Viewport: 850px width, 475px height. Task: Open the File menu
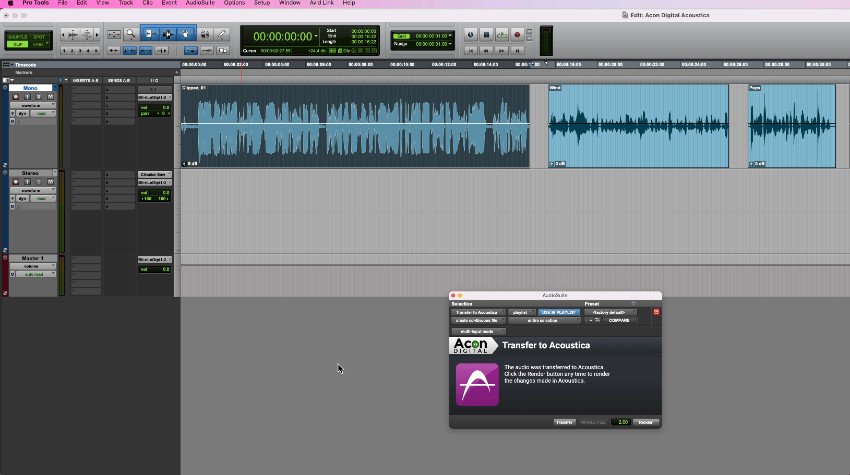point(62,3)
